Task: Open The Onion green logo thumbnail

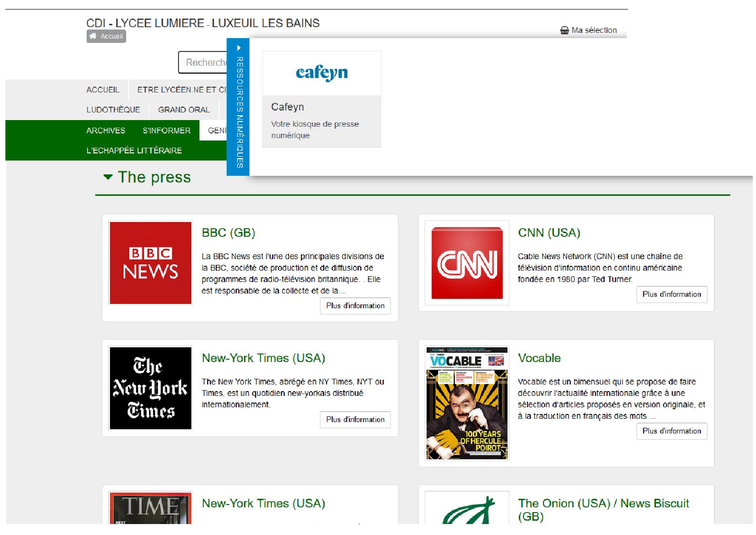Action: 467,508
